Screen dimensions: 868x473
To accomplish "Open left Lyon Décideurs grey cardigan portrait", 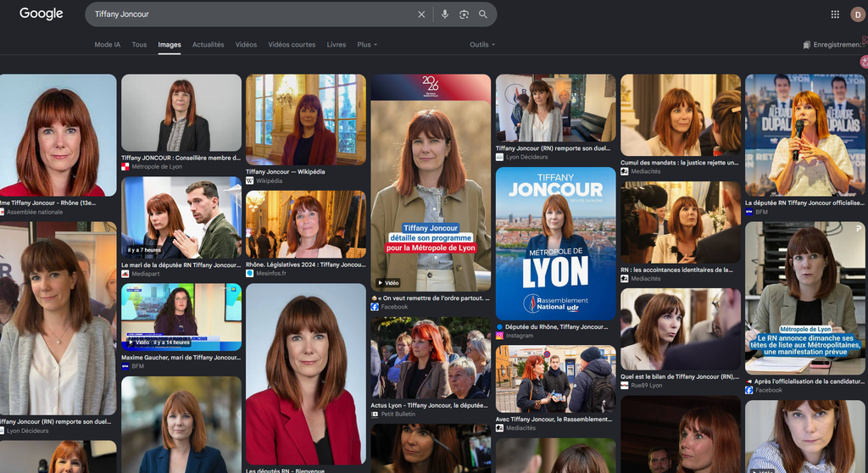I will click(58, 319).
